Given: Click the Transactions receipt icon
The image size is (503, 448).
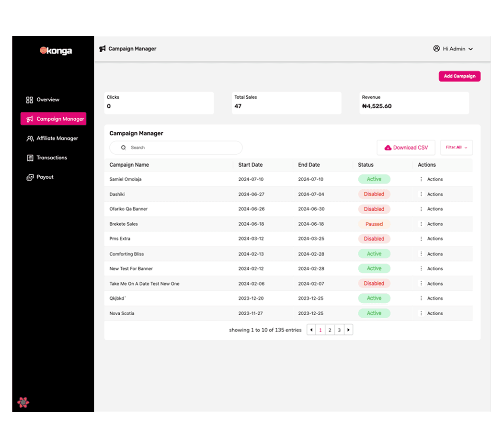Looking at the screenshot, I should click(30, 158).
